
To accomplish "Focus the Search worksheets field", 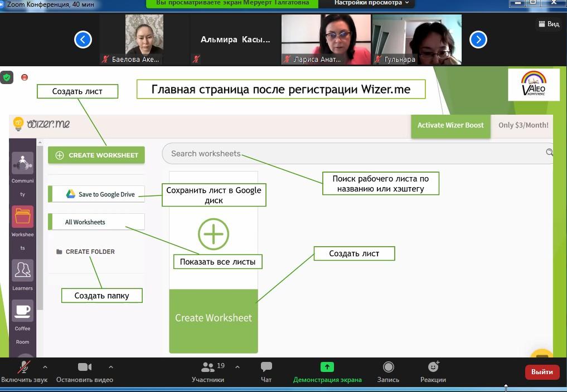I will pos(357,154).
